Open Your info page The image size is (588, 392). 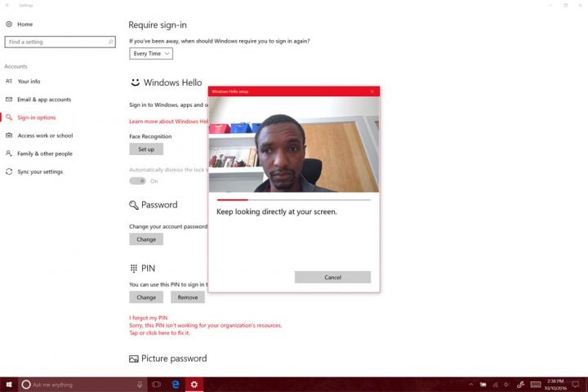29,81
